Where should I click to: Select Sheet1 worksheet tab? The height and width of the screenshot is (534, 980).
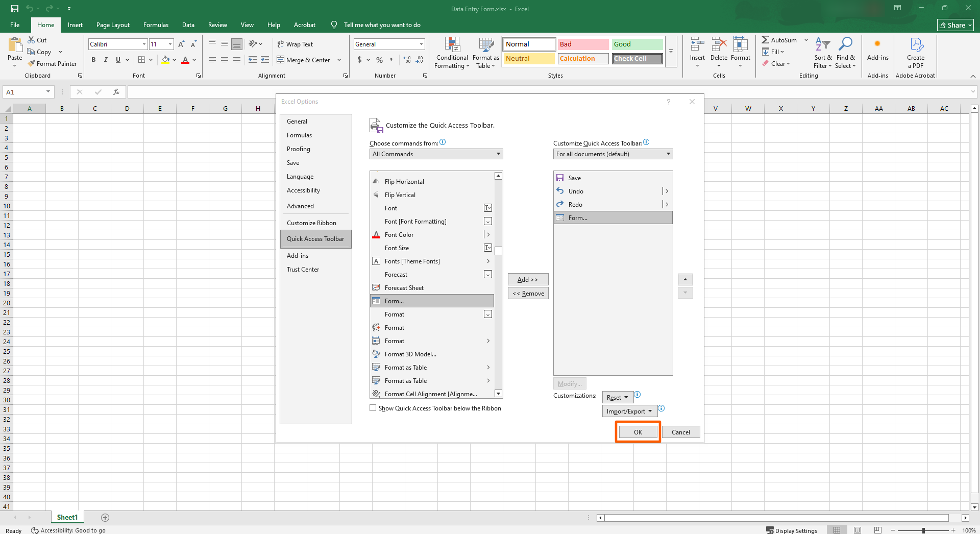point(67,517)
